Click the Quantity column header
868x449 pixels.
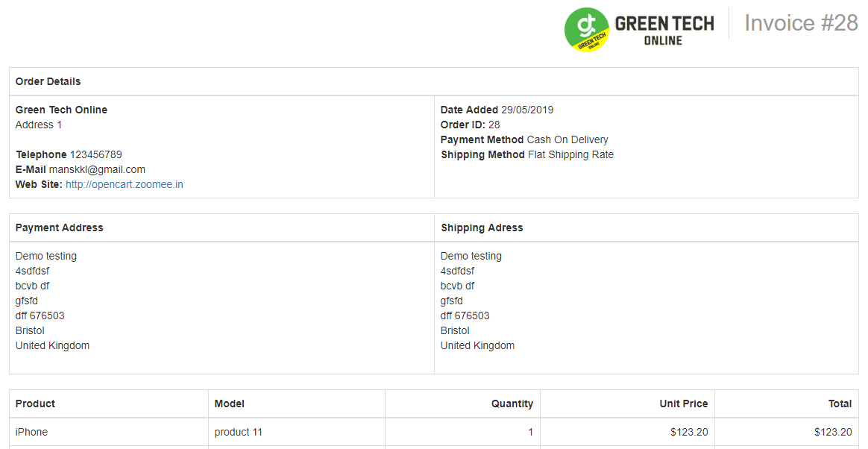coord(512,404)
